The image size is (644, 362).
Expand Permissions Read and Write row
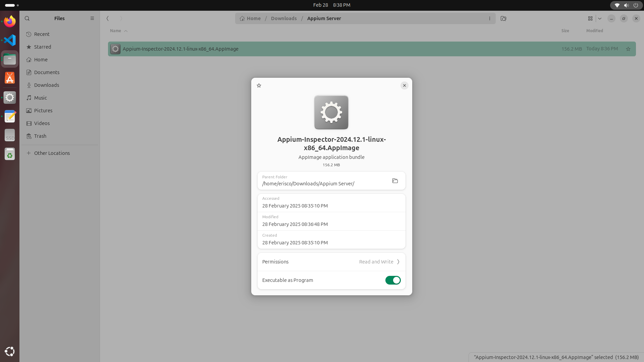(379, 262)
